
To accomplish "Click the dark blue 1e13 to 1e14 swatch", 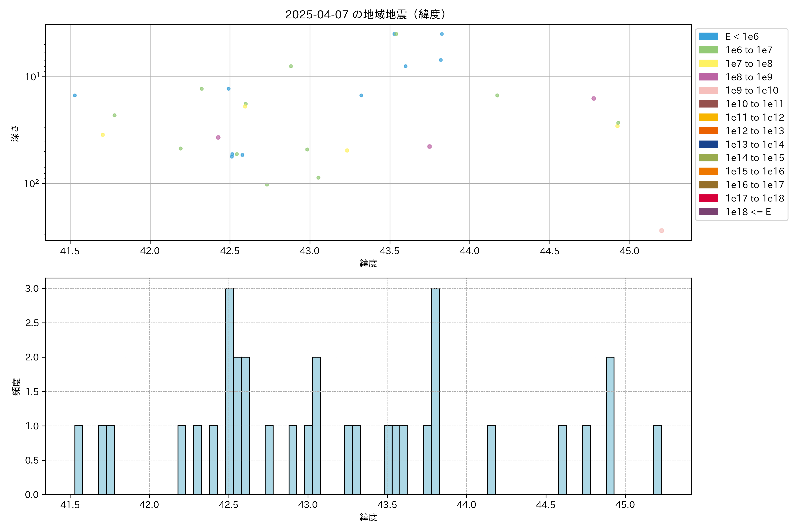I will [708, 145].
